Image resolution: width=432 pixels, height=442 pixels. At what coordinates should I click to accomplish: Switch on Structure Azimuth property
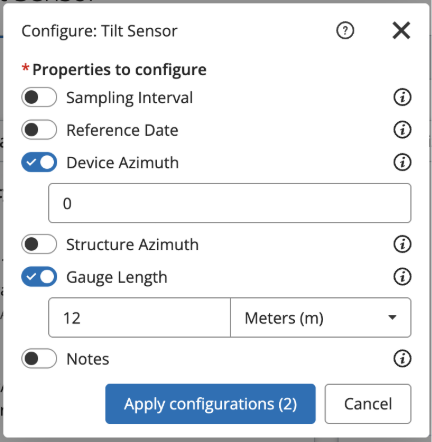(39, 244)
